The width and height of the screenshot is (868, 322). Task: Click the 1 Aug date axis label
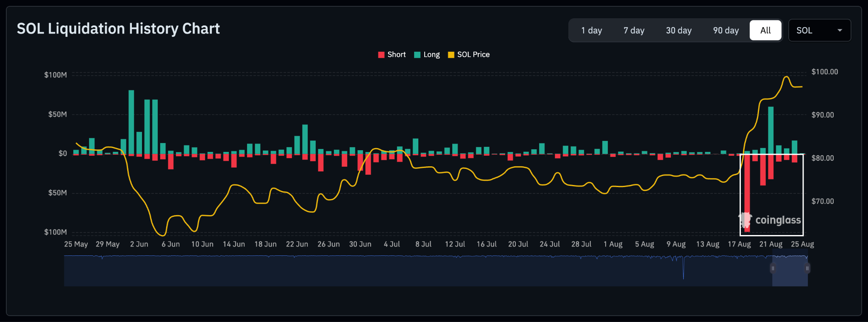coord(613,244)
